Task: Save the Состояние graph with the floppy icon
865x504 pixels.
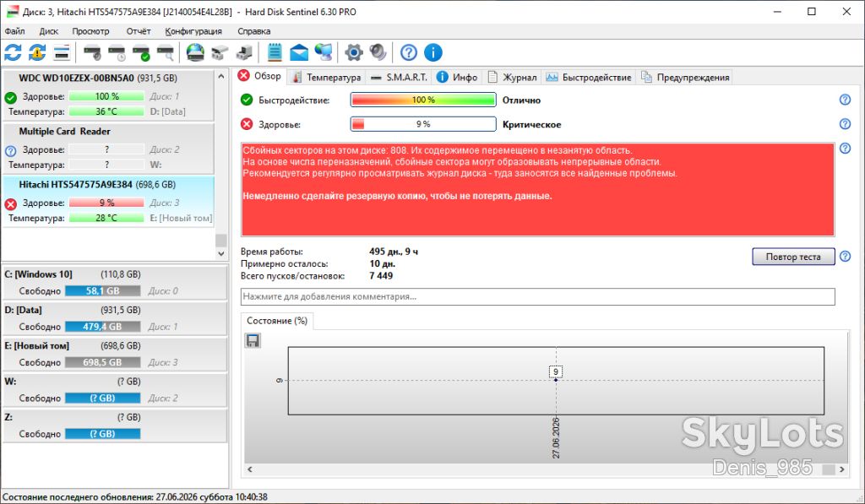Action: tap(253, 341)
